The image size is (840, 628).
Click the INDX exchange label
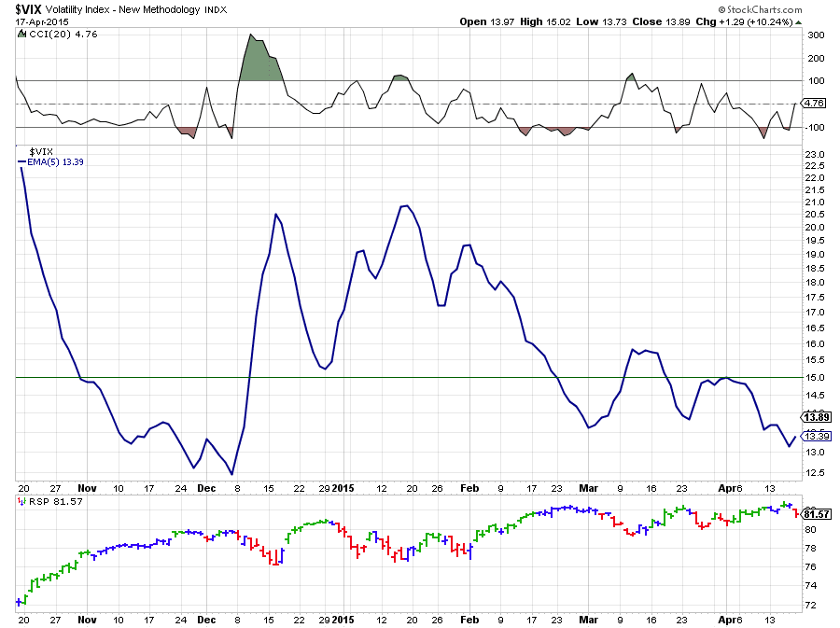[x=216, y=9]
